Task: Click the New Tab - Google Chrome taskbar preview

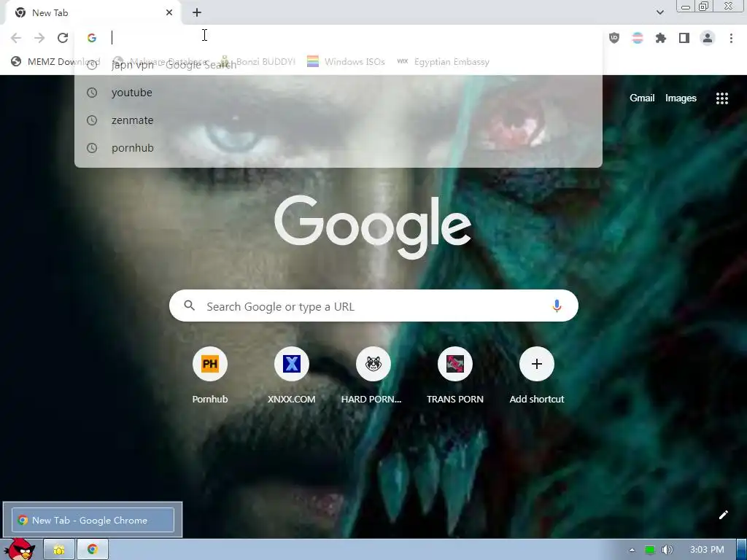Action: pyautogui.click(x=93, y=520)
